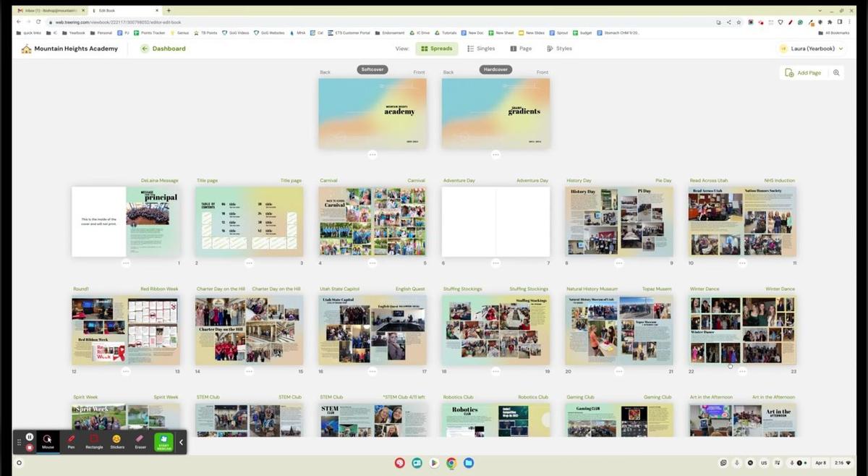This screenshot has height=476, width=868.
Task: Collapse the recorder toolbar with arrow
Action: (182, 442)
